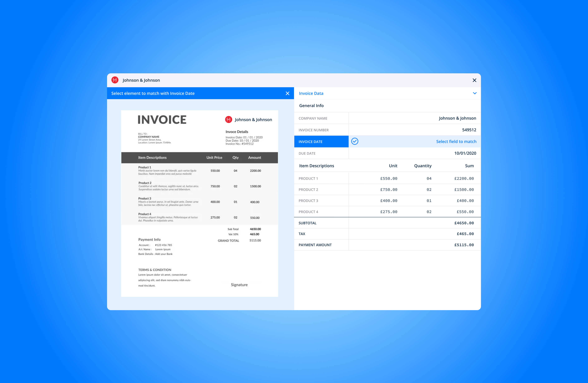Click the 5115.00 grand total on invoice
Viewport: 588px width, 383px height.
click(255, 240)
